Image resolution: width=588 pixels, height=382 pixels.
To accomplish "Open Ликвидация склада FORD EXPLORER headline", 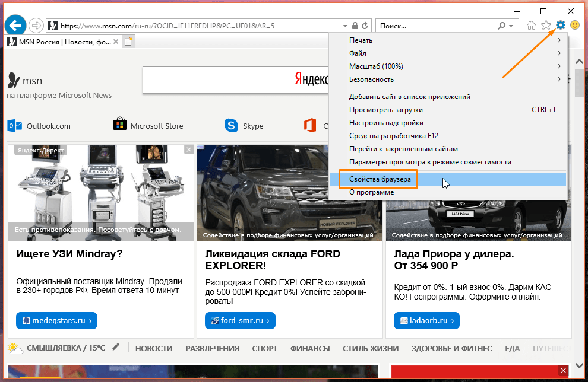I will pos(273,260).
